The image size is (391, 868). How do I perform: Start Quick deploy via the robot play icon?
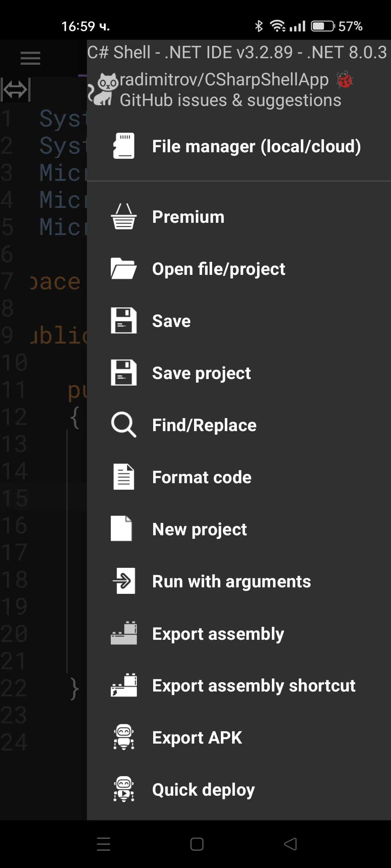[x=123, y=790]
